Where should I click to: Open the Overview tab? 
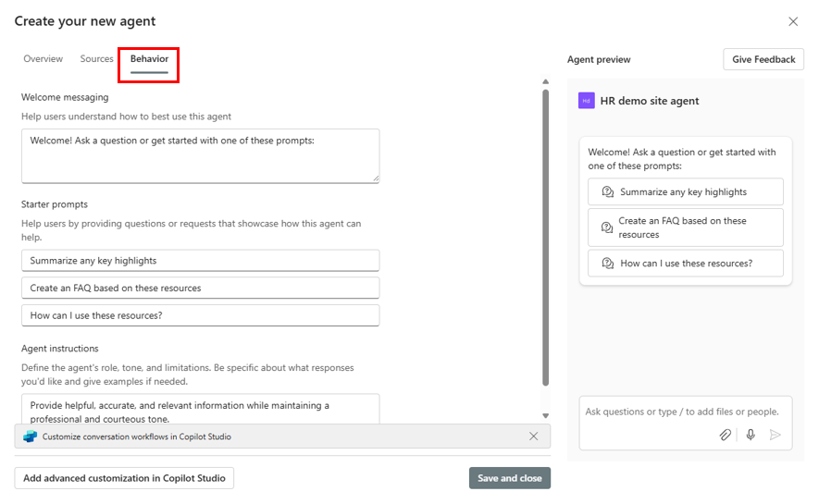43,59
